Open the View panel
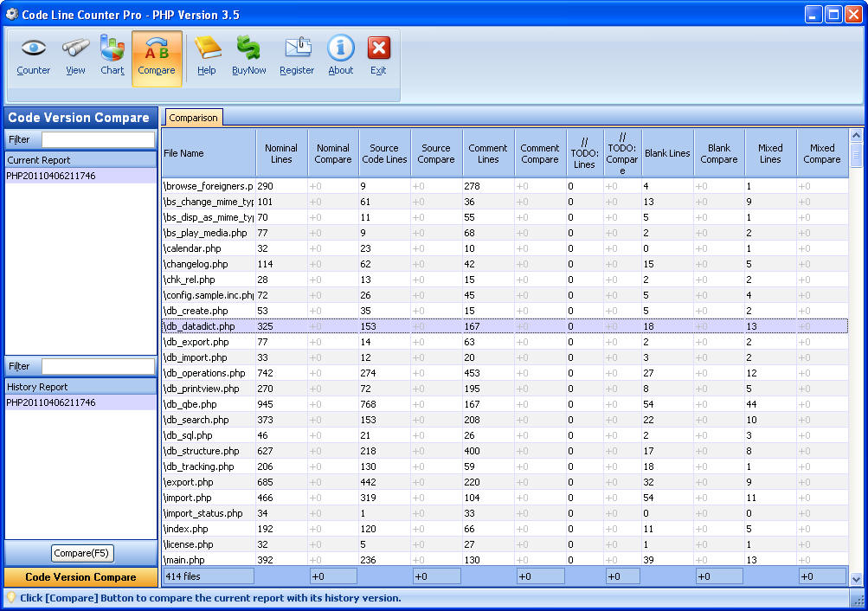Image resolution: width=868 pixels, height=611 pixels. tap(74, 56)
